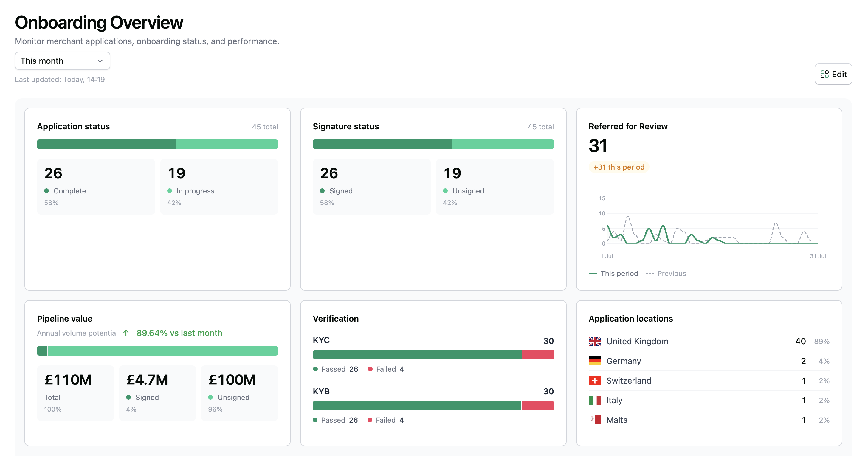Image resolution: width=868 pixels, height=456 pixels.
Task: Click the light green In progress bar segment
Action: point(227,144)
